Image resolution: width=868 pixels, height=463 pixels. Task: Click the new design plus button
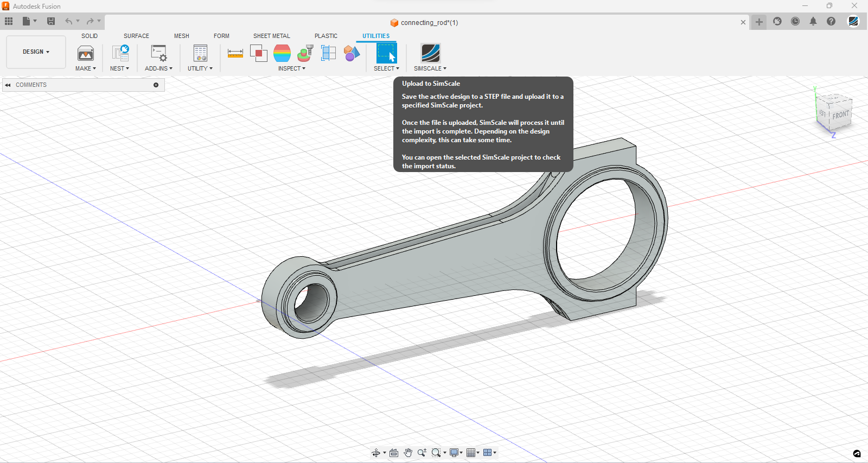[x=759, y=22]
